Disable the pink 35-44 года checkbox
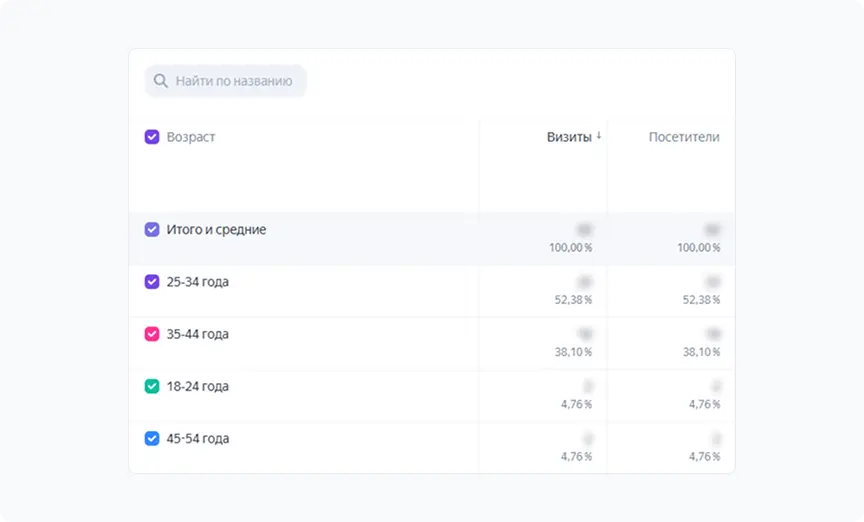The image size is (864, 522). point(152,334)
